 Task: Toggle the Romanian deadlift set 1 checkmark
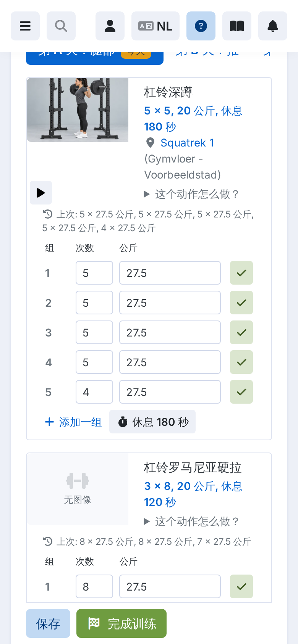point(241,586)
